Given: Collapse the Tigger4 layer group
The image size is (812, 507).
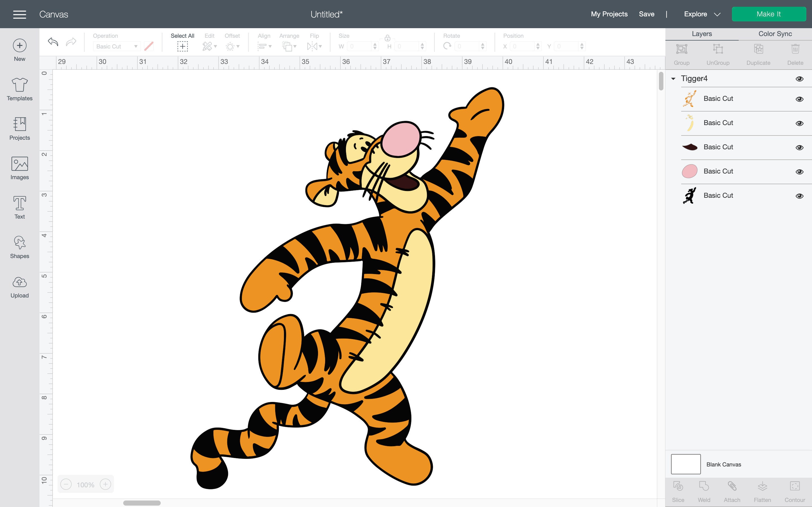Looking at the screenshot, I should click(672, 78).
